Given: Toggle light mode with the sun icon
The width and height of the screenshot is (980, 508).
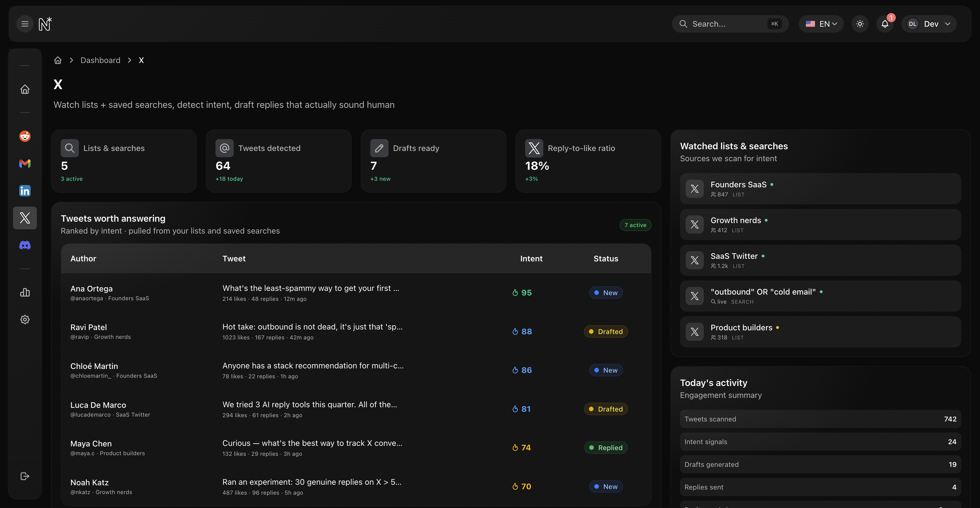Looking at the screenshot, I should tap(860, 24).
